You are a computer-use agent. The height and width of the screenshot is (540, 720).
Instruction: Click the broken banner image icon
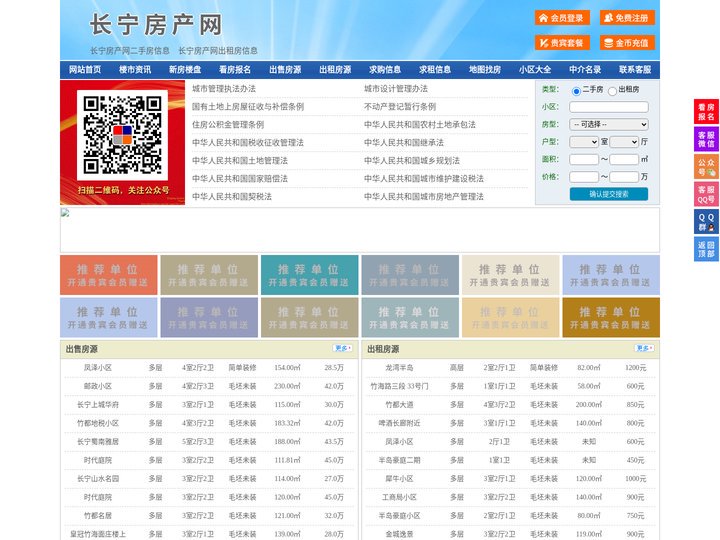tap(65, 213)
